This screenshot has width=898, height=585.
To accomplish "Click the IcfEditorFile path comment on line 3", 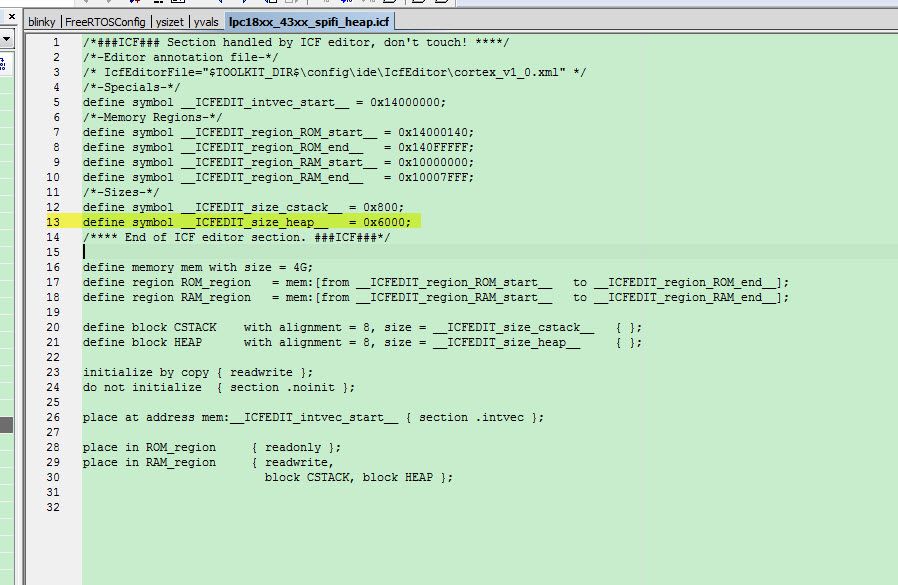I will click(334, 72).
